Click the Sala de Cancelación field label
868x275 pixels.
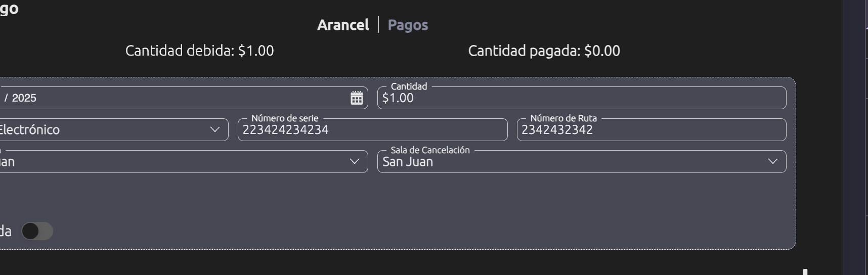[430, 150]
